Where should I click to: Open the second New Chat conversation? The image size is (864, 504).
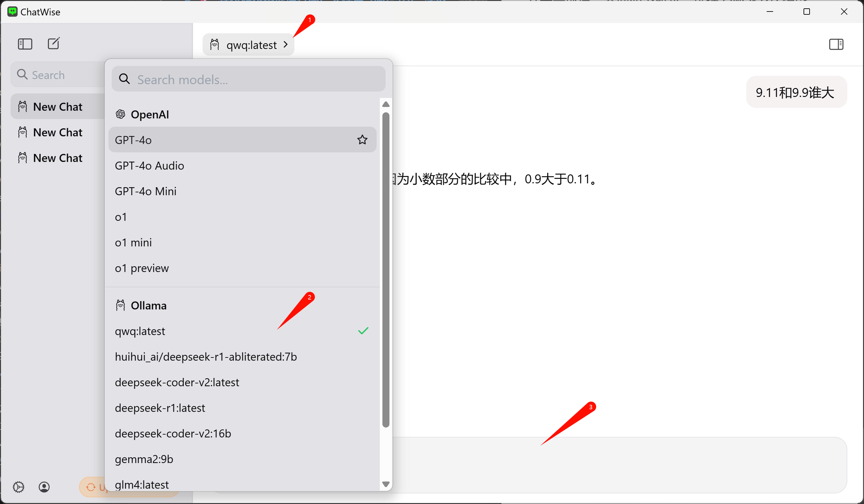58,132
